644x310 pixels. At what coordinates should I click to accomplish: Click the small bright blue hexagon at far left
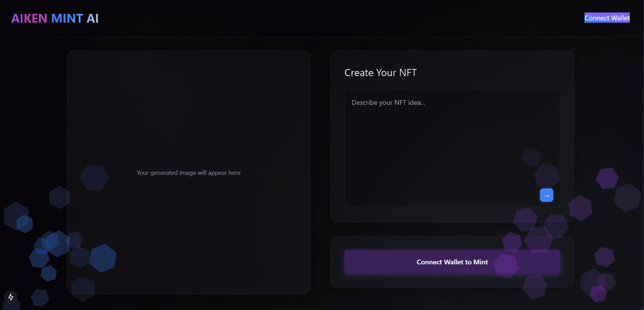tap(25, 223)
